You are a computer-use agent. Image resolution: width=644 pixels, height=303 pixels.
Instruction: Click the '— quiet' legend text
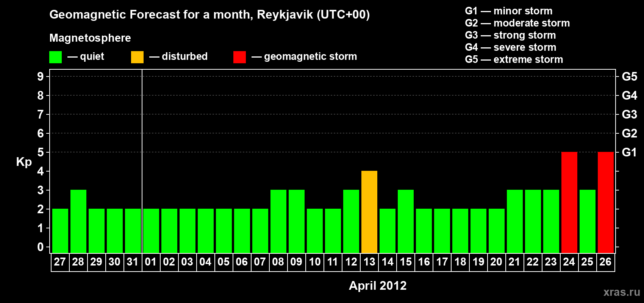click(x=86, y=56)
